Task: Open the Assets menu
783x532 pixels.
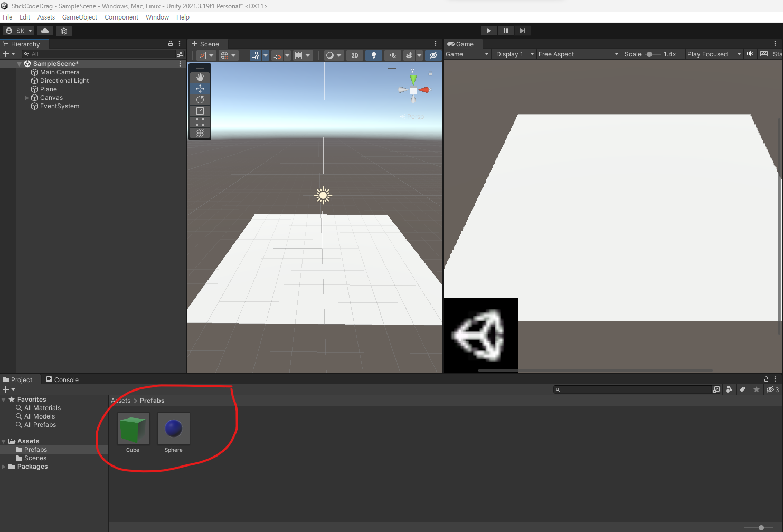Action: point(46,17)
